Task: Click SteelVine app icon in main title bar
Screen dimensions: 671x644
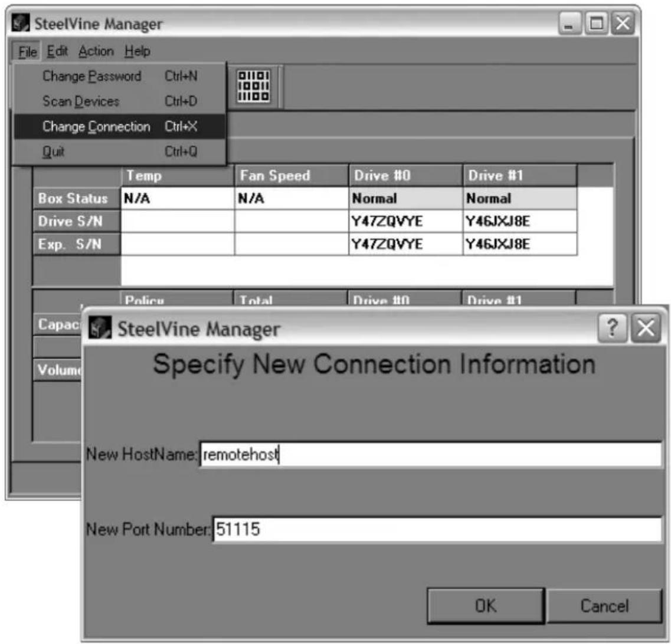Action: [x=20, y=22]
